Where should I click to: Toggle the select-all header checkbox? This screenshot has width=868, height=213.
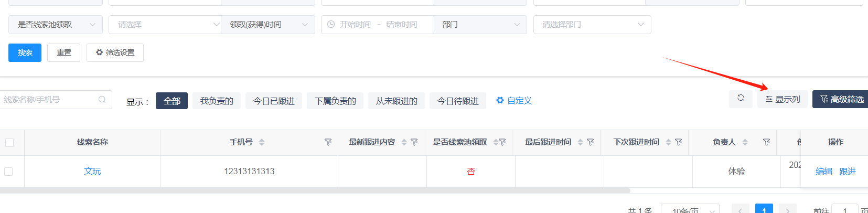tap(9, 143)
